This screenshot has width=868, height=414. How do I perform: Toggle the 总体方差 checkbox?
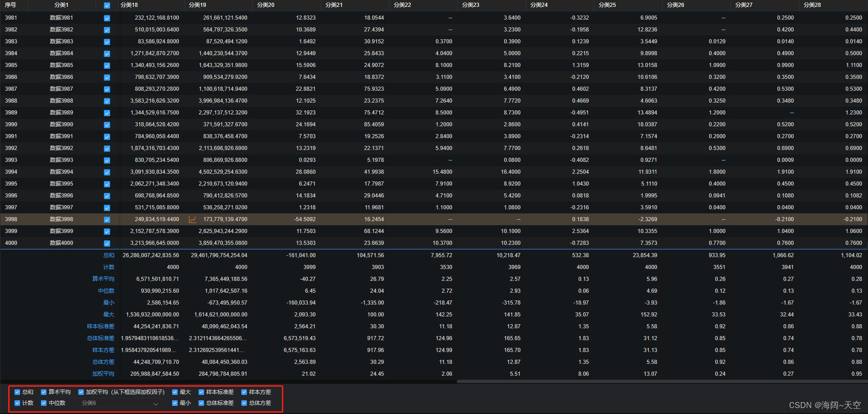244,403
